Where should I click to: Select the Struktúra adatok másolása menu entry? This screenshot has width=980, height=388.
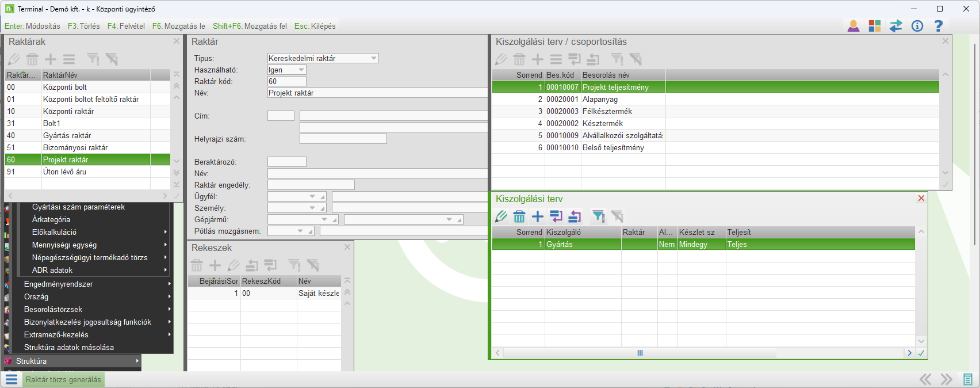coord(69,347)
